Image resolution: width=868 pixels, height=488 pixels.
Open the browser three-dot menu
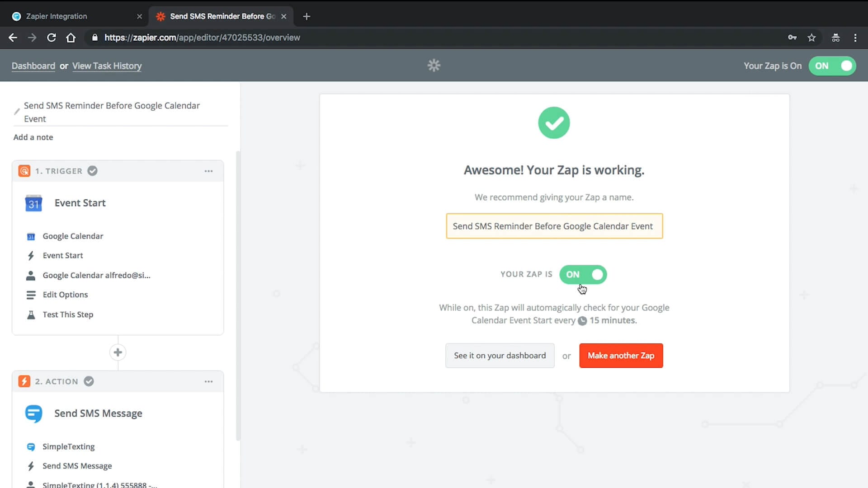pyautogui.click(x=855, y=38)
